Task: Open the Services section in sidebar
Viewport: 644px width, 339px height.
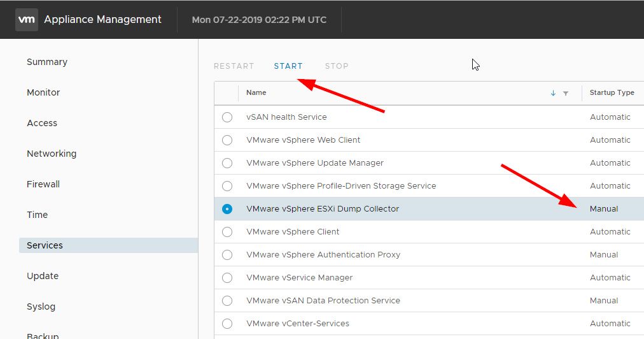Action: pyautogui.click(x=108, y=245)
